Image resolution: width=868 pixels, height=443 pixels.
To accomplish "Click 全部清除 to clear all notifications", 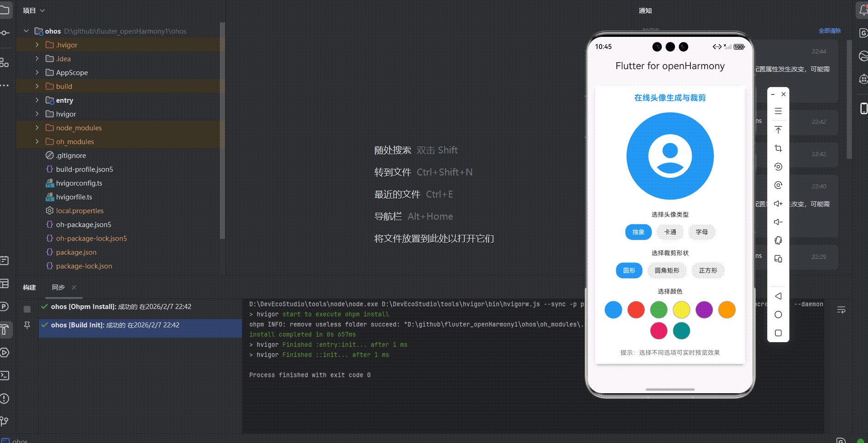I will pos(829,31).
